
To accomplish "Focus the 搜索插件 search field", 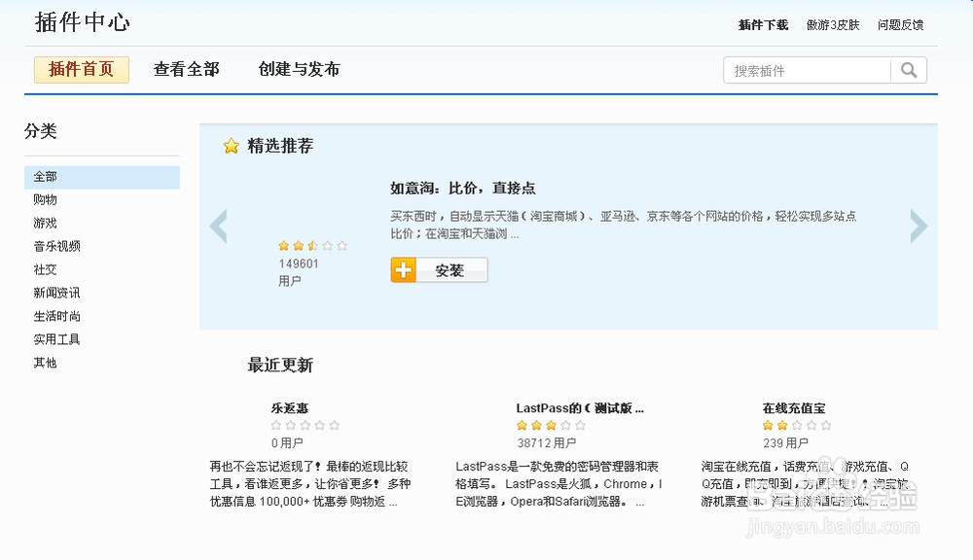I will pos(808,70).
